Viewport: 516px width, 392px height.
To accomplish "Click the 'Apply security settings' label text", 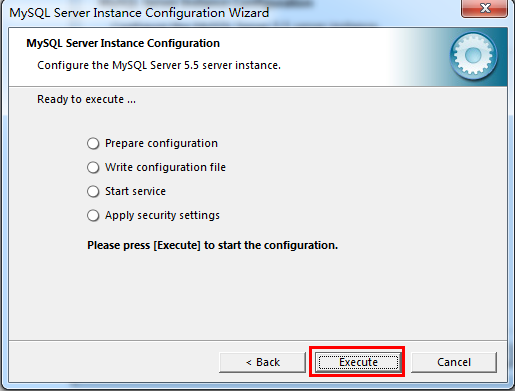I will tap(162, 215).
